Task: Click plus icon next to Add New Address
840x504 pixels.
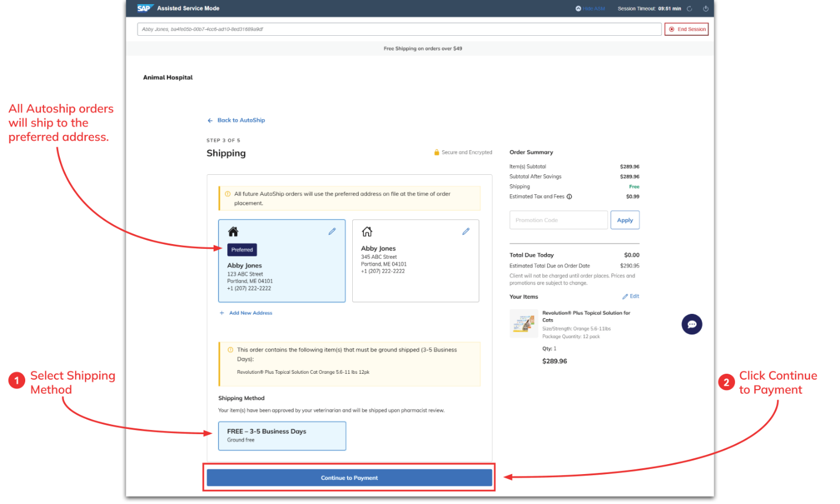Action: 222,313
